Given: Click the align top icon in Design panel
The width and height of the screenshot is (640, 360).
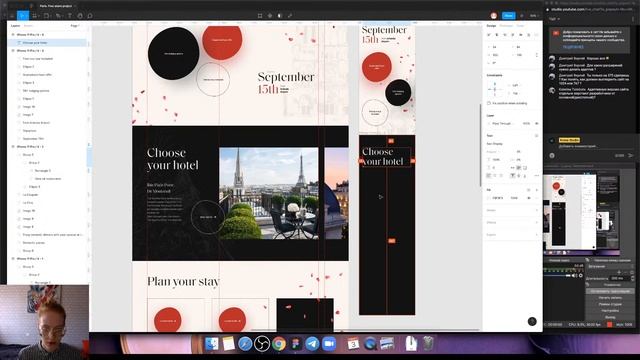Looking at the screenshot, I should coord(513,35).
